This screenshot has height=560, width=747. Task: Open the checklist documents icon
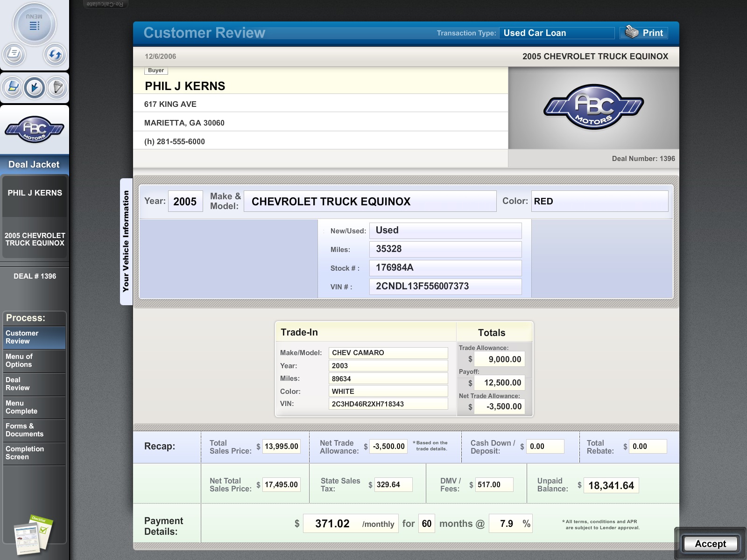point(33,535)
